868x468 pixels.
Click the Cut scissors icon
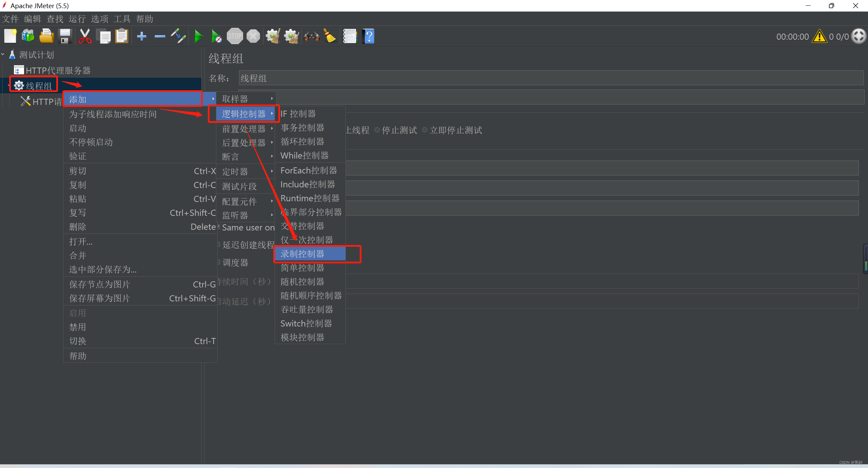pos(85,36)
